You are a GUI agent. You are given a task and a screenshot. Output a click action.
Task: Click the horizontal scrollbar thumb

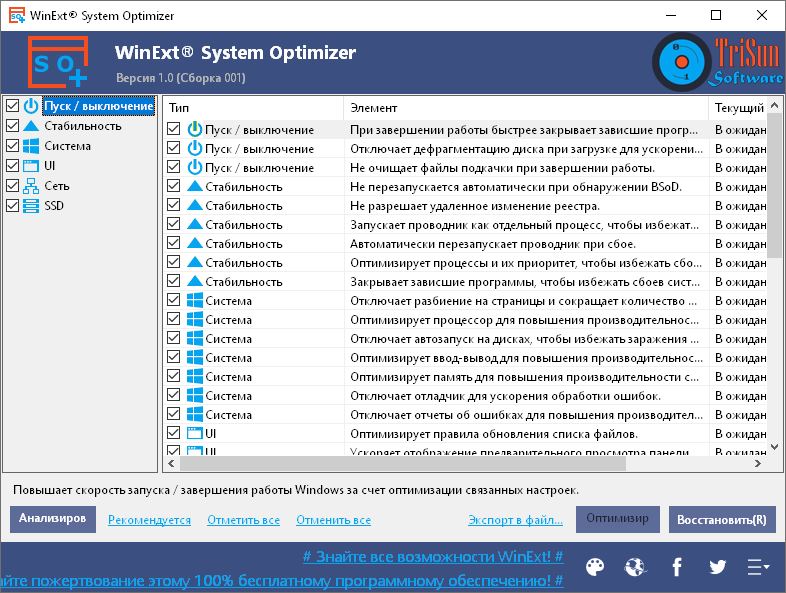(403, 464)
